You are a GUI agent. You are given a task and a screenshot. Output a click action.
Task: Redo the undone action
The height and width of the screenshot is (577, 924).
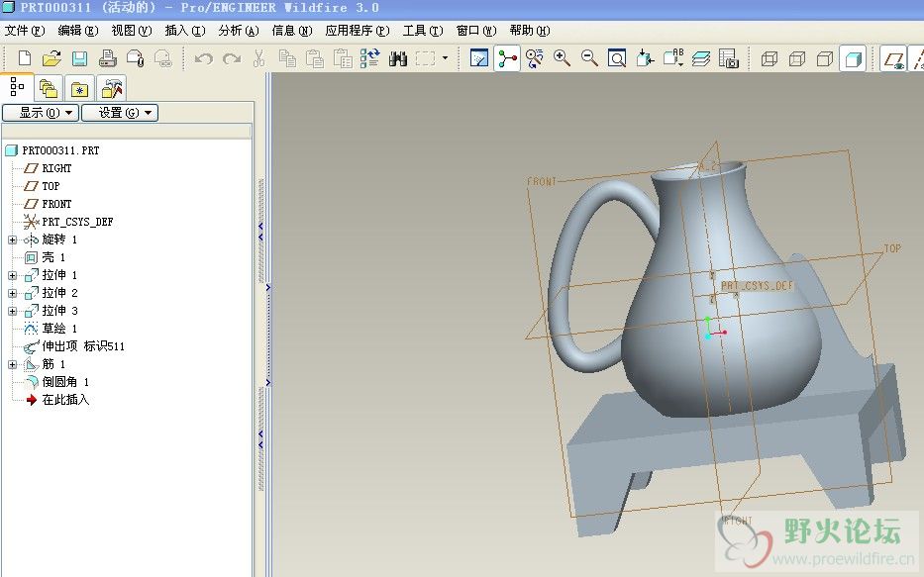pos(232,58)
